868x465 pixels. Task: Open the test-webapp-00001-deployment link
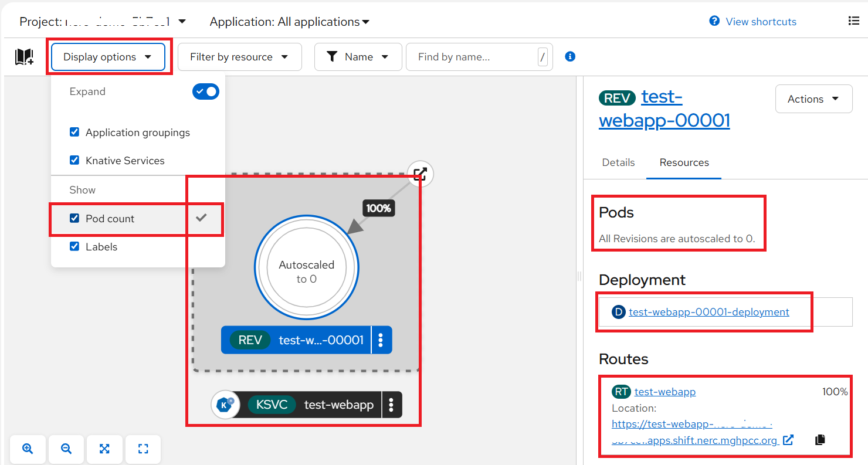click(x=708, y=312)
